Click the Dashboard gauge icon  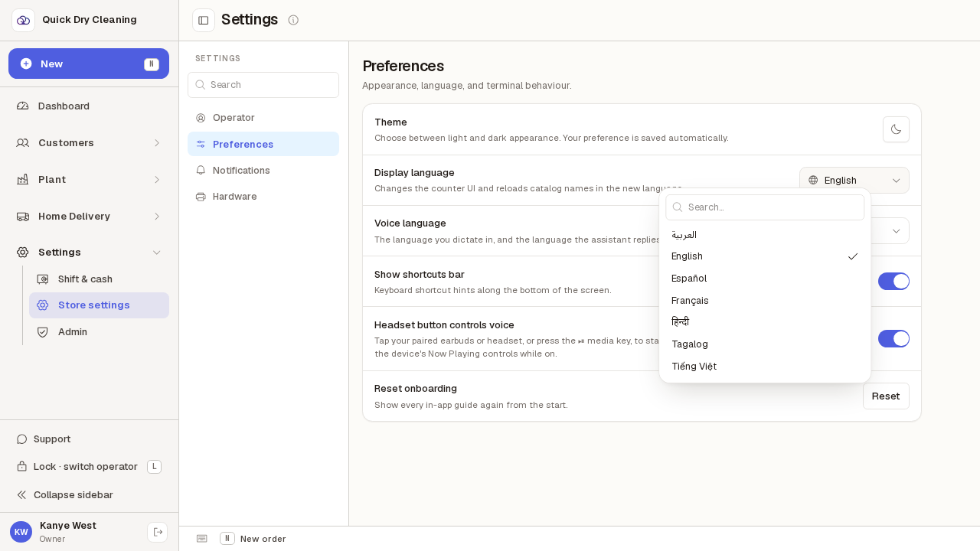(23, 106)
